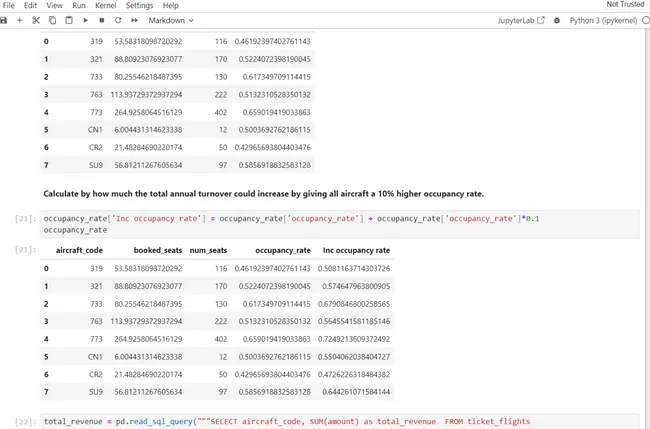Viewport: 650px width, 429px height.
Task: Cut the selected cell with scissors icon
Action: (37, 20)
